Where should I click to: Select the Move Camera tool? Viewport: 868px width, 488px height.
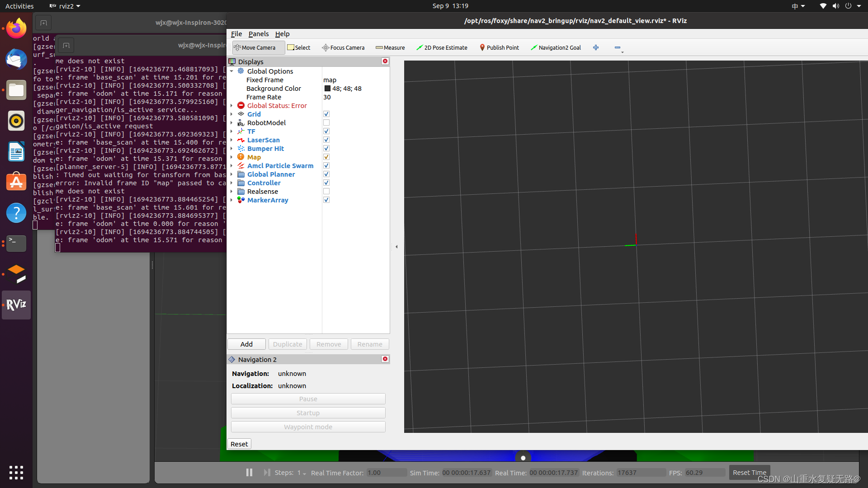coord(255,47)
